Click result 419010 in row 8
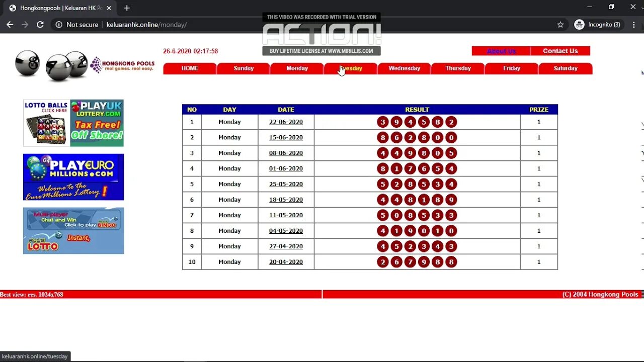The width and height of the screenshot is (644, 362). pyautogui.click(x=417, y=231)
